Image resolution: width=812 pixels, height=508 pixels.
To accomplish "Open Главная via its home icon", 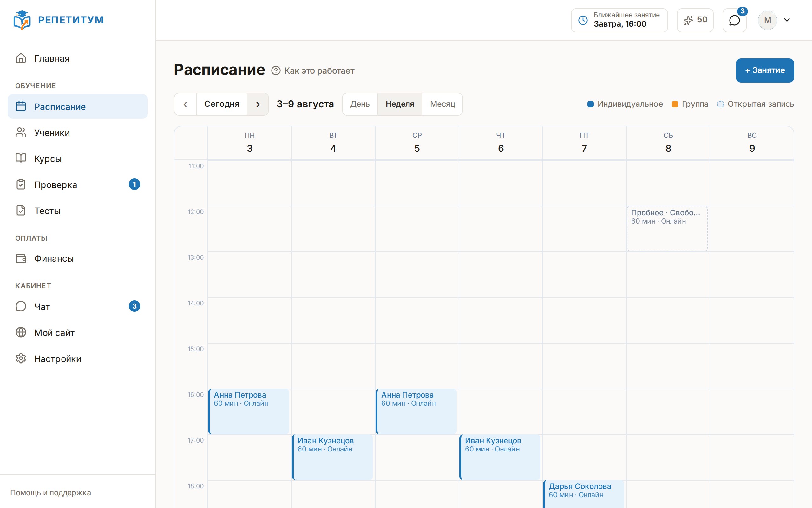I will (21, 58).
